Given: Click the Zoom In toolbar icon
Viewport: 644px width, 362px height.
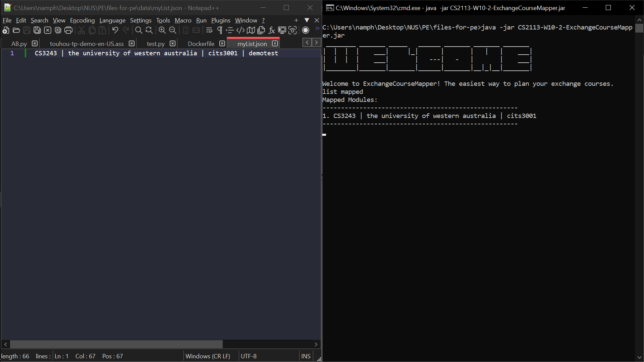Looking at the screenshot, I should tap(162, 31).
